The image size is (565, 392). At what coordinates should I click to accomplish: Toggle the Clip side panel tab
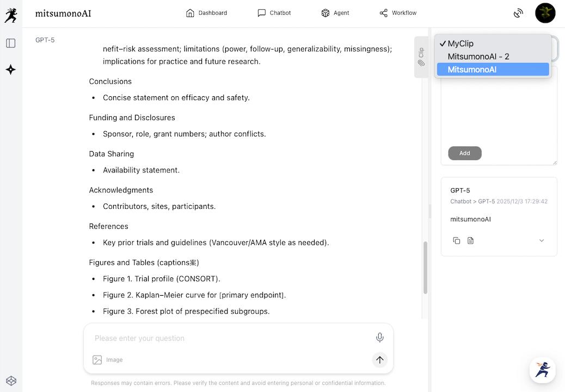pyautogui.click(x=421, y=57)
